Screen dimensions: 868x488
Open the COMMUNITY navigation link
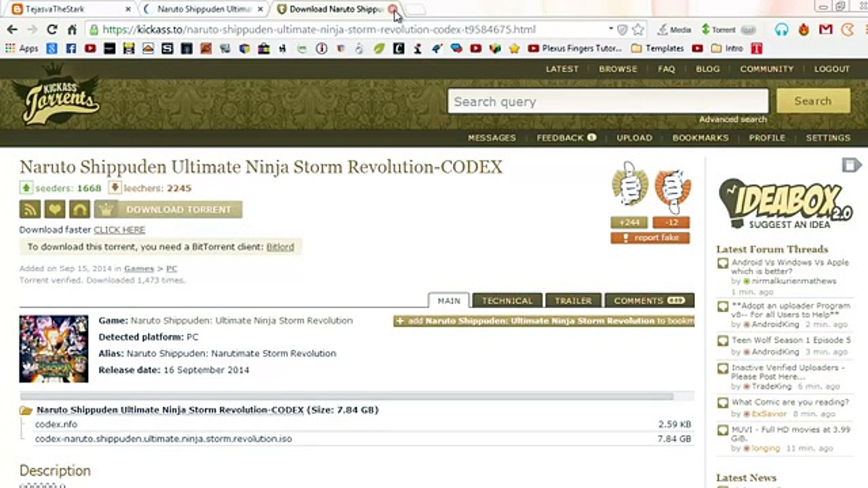767,69
